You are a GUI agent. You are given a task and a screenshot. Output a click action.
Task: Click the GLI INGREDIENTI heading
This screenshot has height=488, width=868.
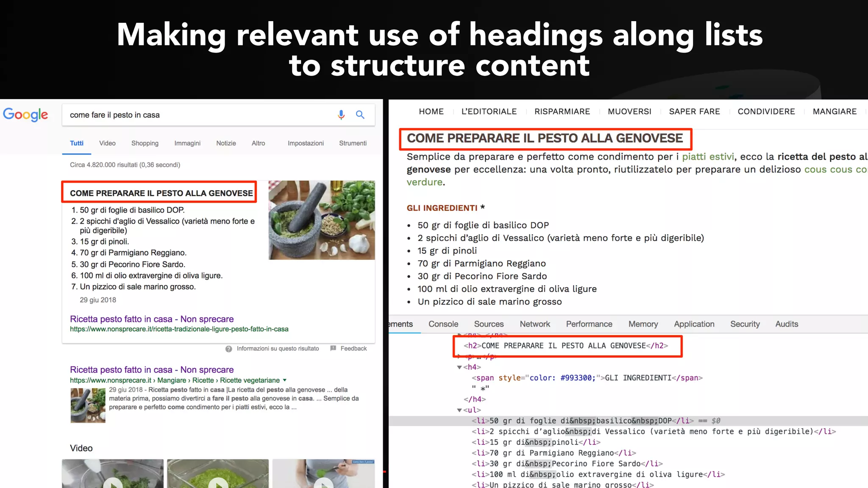pyautogui.click(x=442, y=208)
